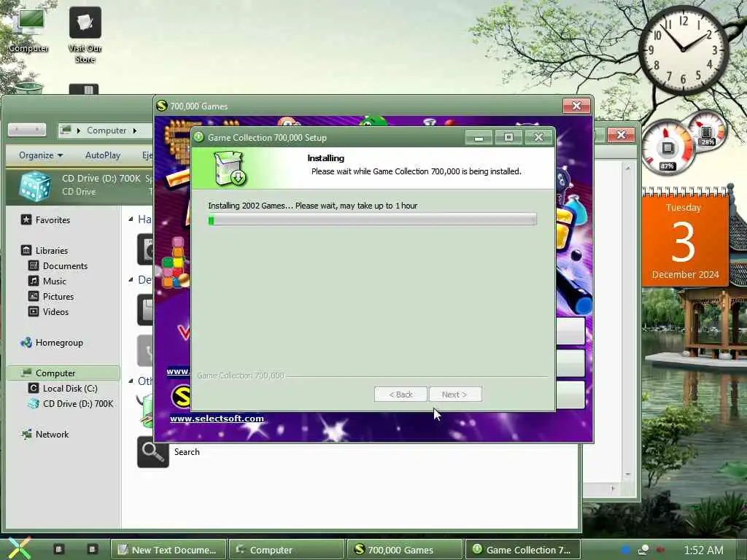Click 'Installing 2002 Games…' status text
747x560 pixels.
pos(312,206)
